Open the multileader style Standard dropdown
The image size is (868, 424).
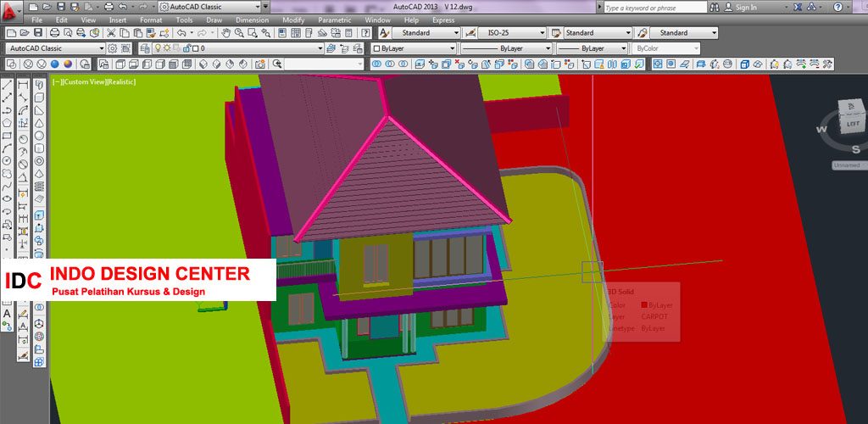[x=684, y=33]
